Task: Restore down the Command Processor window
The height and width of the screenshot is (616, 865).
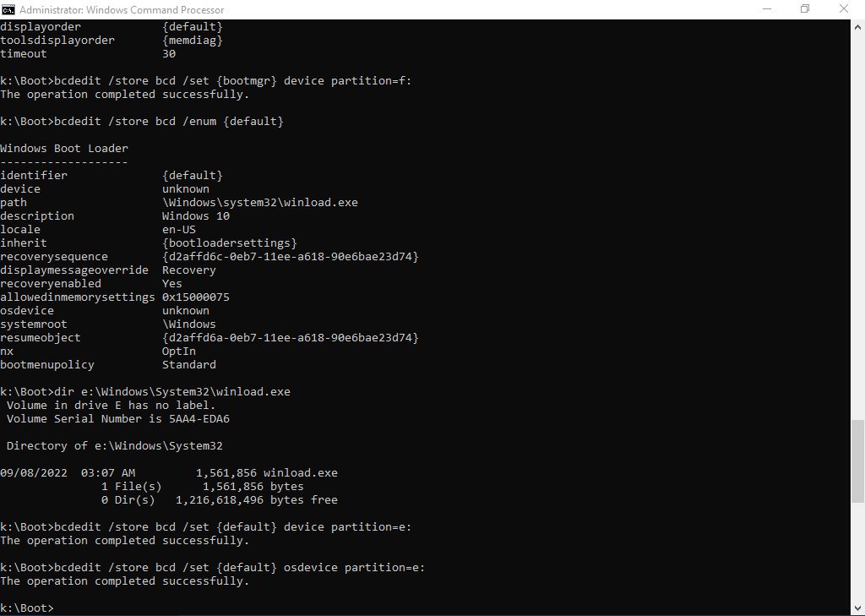Action: coord(805,9)
